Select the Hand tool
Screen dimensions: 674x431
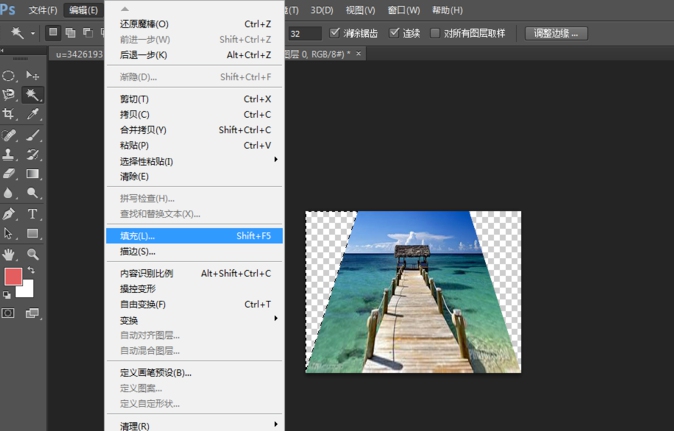(8, 254)
